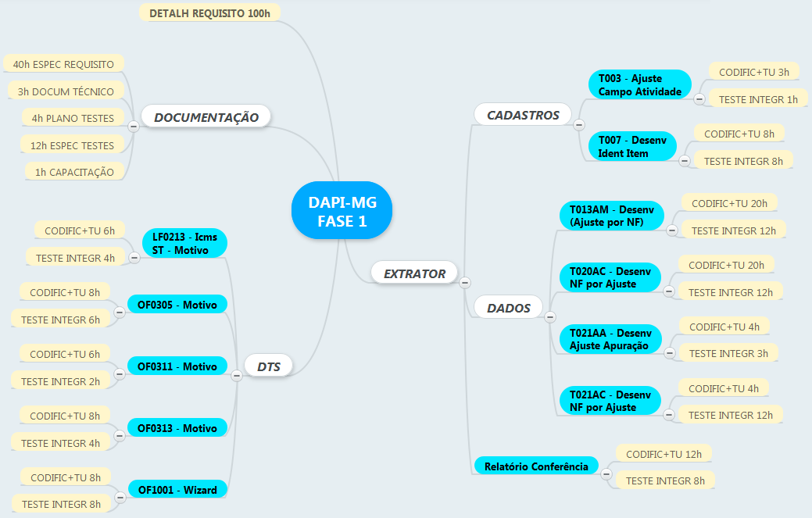Select TESTE INTEGR 12h under T020AC
Screen dimensions: 812x518
(730, 292)
